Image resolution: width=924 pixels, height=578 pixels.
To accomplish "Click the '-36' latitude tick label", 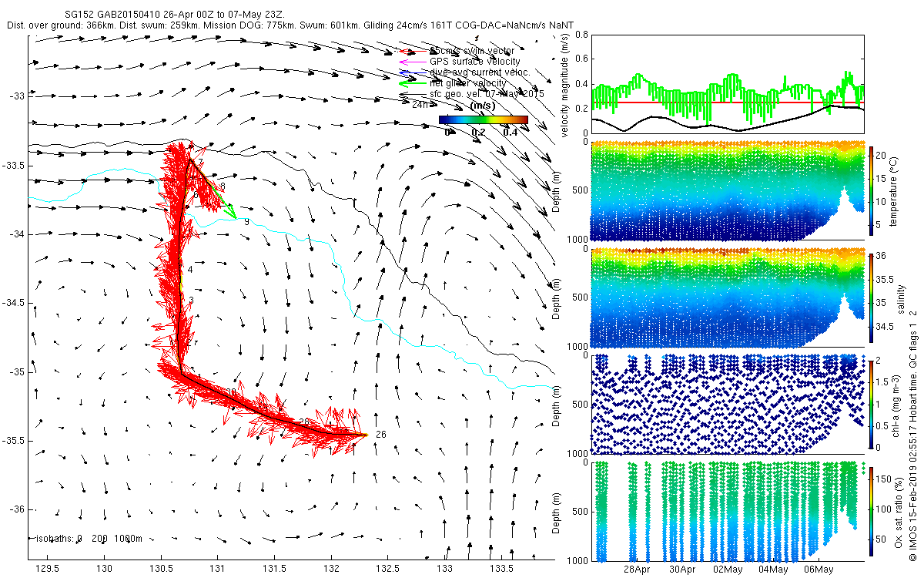I will 17,509.
